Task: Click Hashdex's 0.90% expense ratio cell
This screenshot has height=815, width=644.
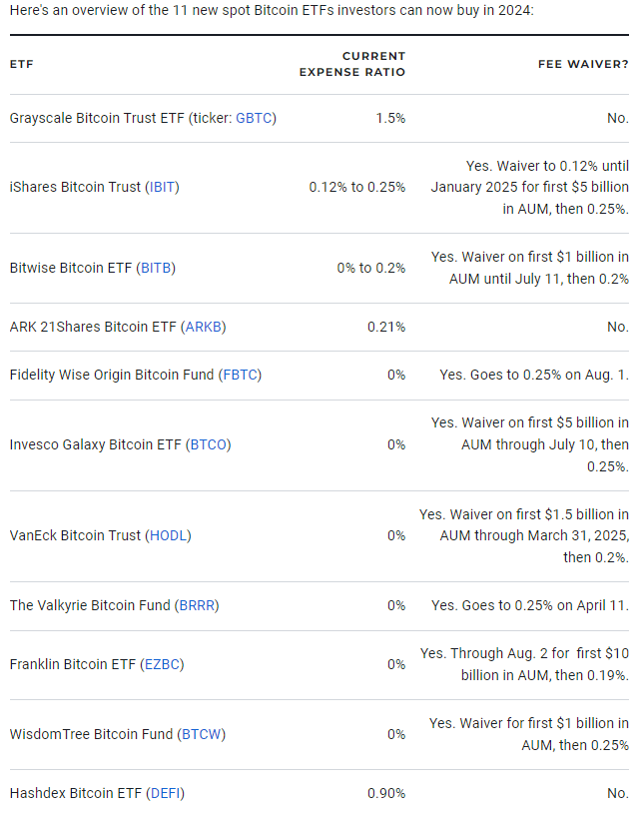Action: tap(386, 793)
